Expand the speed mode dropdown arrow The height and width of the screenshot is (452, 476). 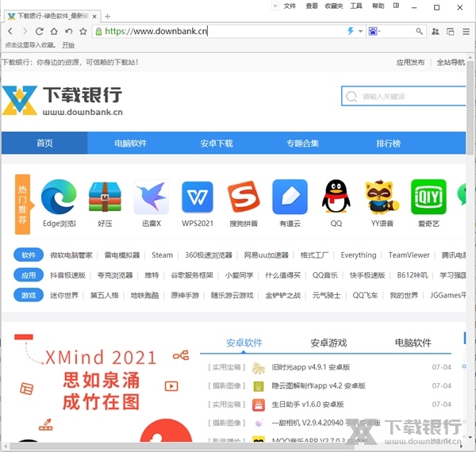point(360,31)
